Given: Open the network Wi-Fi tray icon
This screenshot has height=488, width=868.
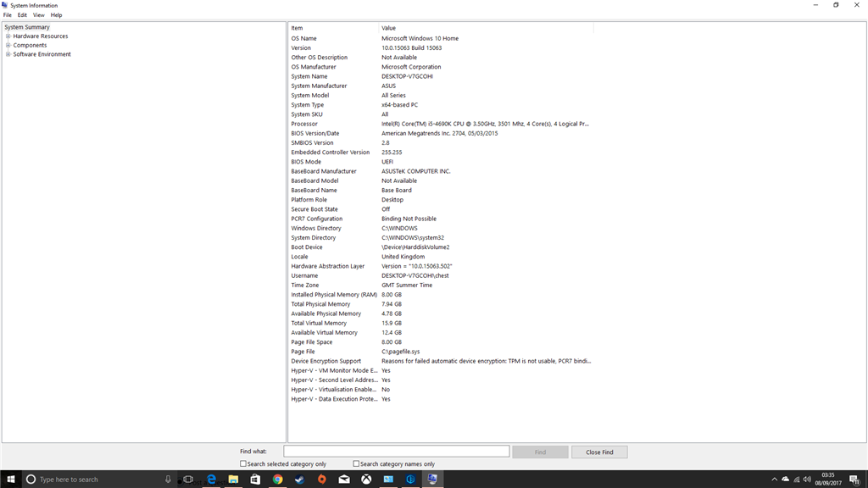Looking at the screenshot, I should (x=797, y=480).
